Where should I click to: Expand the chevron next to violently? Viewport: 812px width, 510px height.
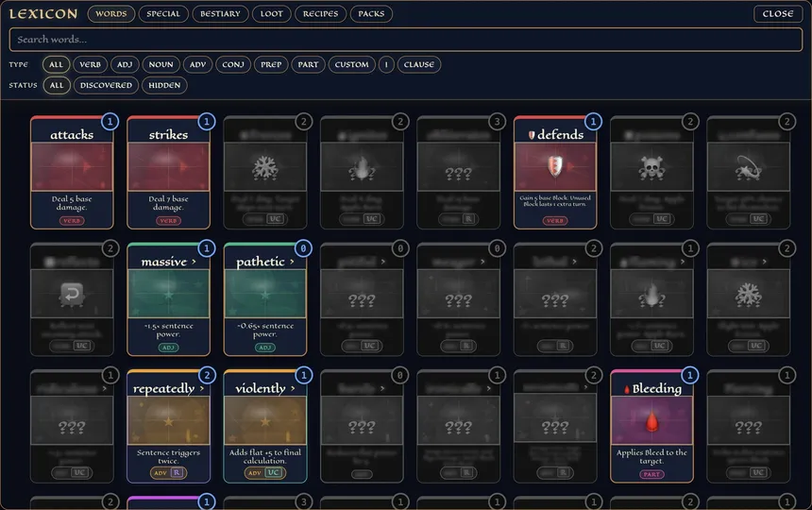tap(292, 388)
